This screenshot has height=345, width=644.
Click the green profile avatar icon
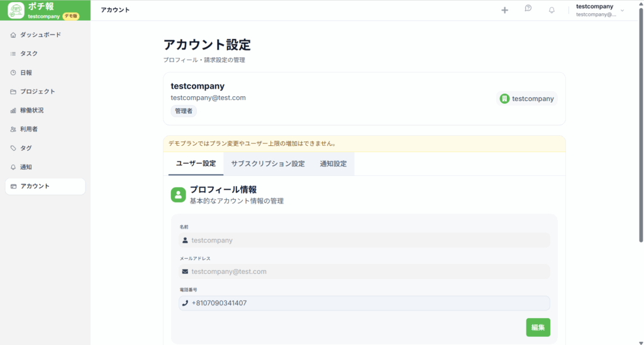pyautogui.click(x=178, y=194)
